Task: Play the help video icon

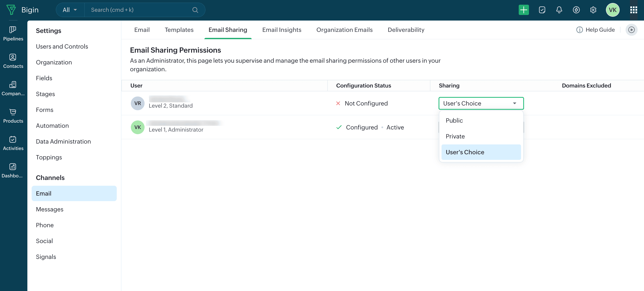Action: click(x=631, y=30)
